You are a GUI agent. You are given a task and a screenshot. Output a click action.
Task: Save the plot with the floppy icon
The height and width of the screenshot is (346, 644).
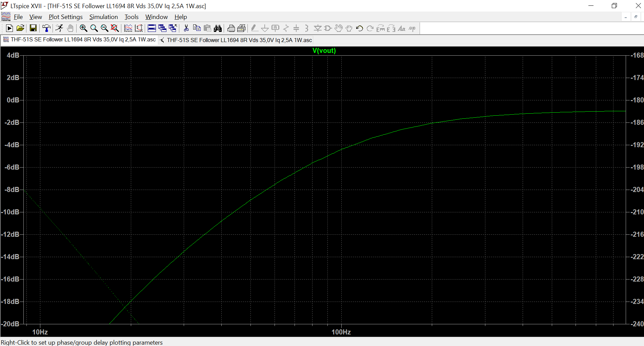point(33,28)
